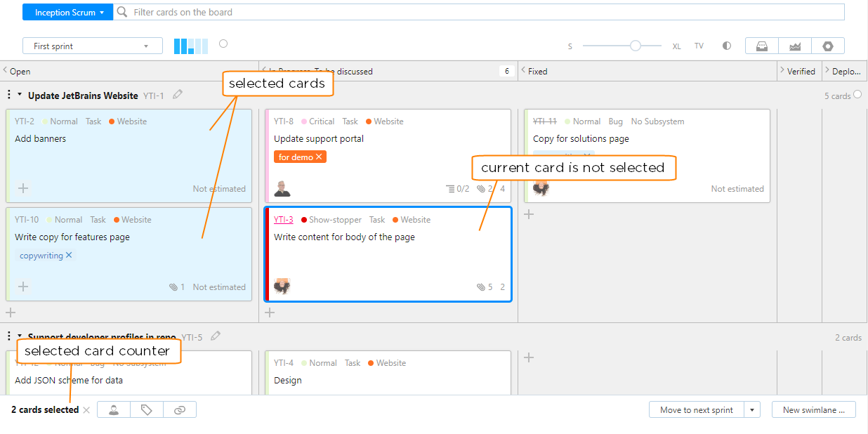The height and width of the screenshot is (434, 868).
Task: Switch to TV mode
Action: [699, 46]
